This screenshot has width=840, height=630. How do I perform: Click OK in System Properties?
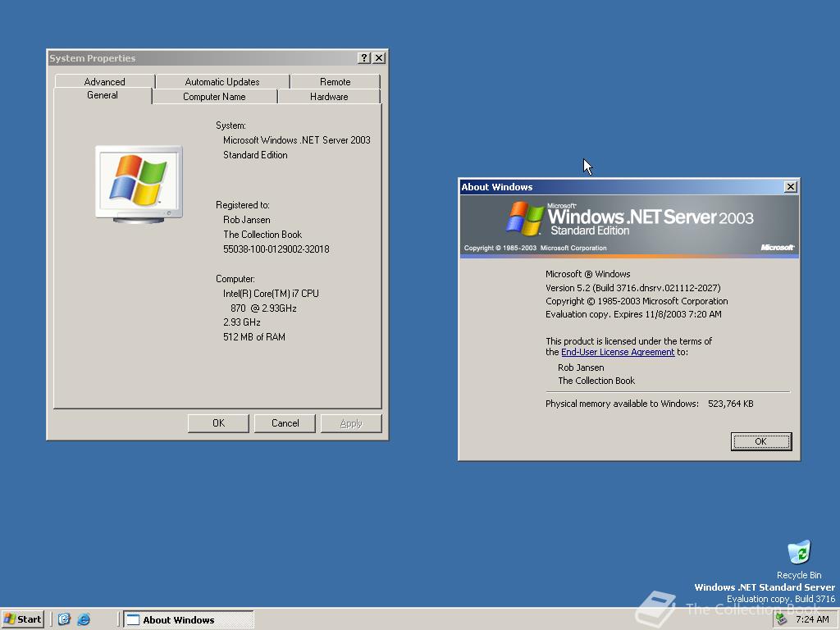click(x=218, y=423)
